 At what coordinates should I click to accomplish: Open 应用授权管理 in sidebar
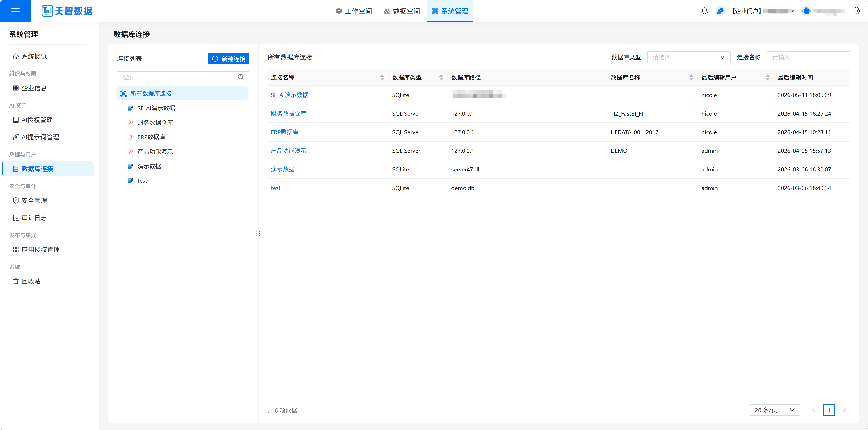[48, 249]
